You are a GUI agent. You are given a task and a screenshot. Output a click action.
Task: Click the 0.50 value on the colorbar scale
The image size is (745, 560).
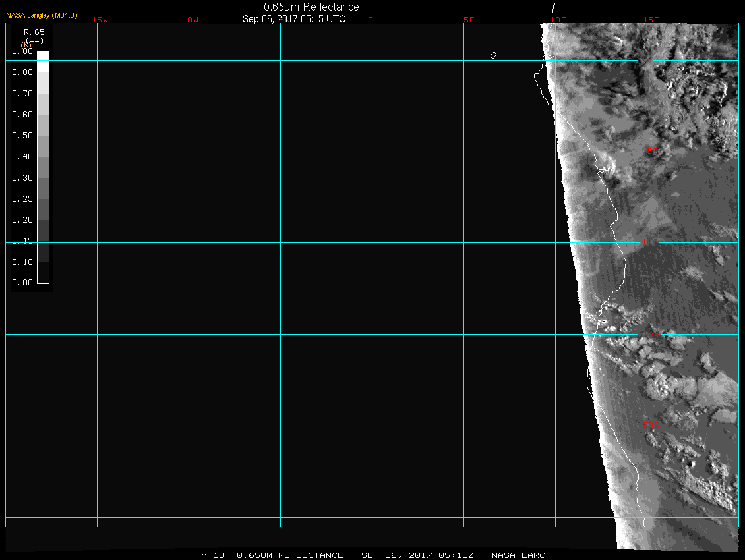click(x=22, y=136)
